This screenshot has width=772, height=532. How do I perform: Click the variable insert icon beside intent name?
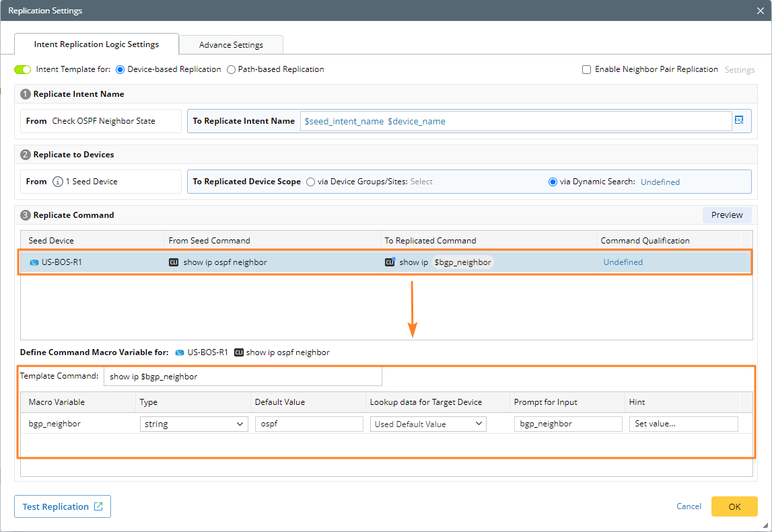738,120
